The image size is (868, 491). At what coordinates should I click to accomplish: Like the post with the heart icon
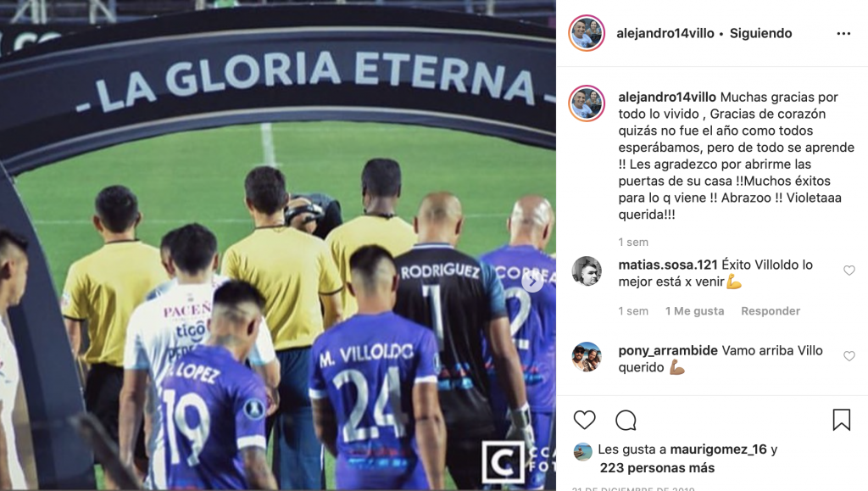point(584,420)
